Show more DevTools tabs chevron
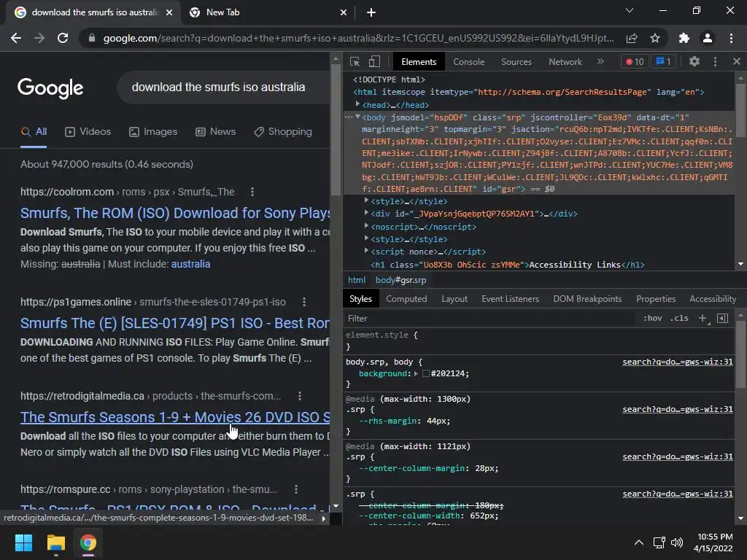The width and height of the screenshot is (747, 560). click(600, 61)
